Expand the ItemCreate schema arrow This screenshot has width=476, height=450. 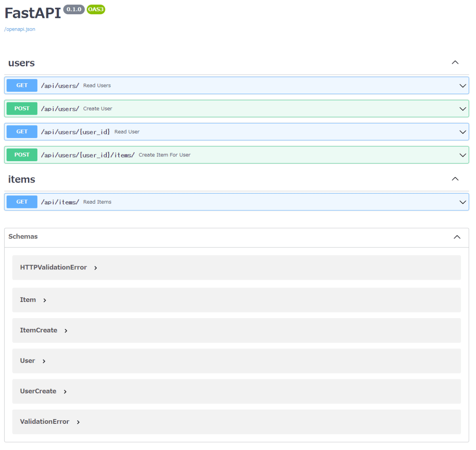tap(66, 331)
